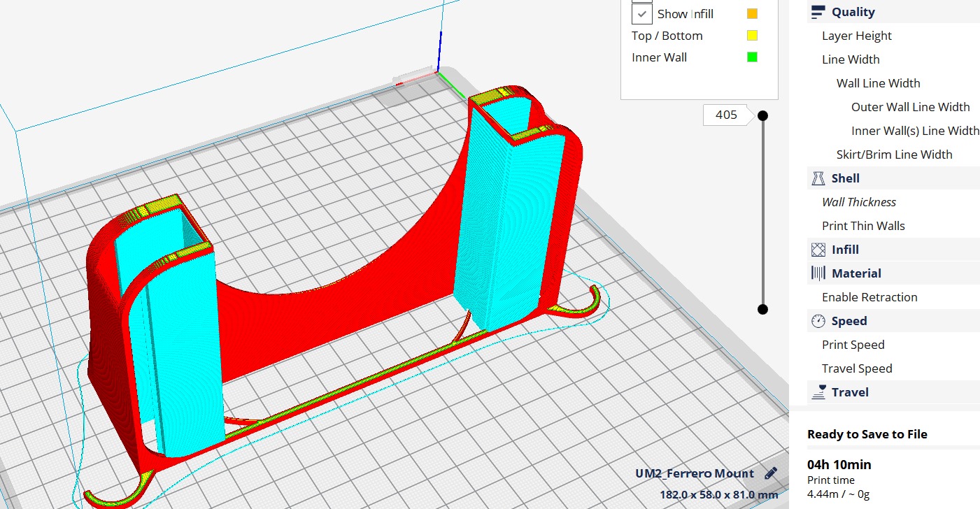Expand the Travel settings section
980x509 pixels.
(893, 392)
